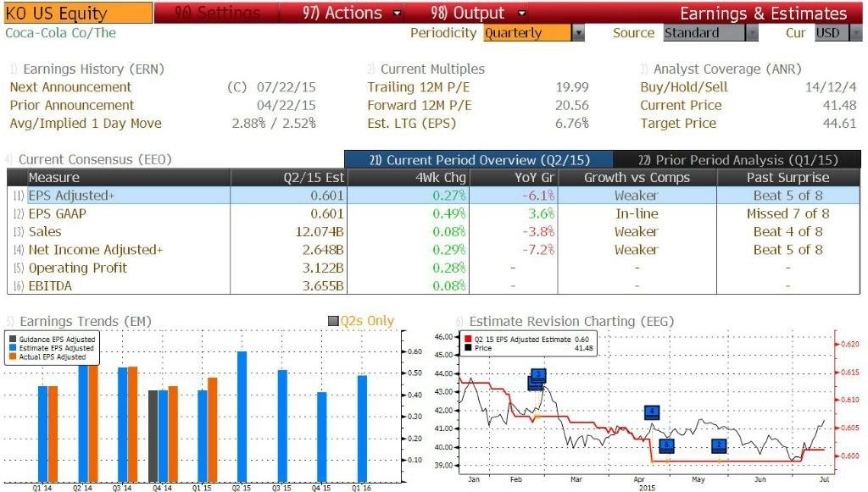The image size is (868, 492).
Task: Switch to Current Period Overview (Q2/15) tab
Action: [x=479, y=160]
